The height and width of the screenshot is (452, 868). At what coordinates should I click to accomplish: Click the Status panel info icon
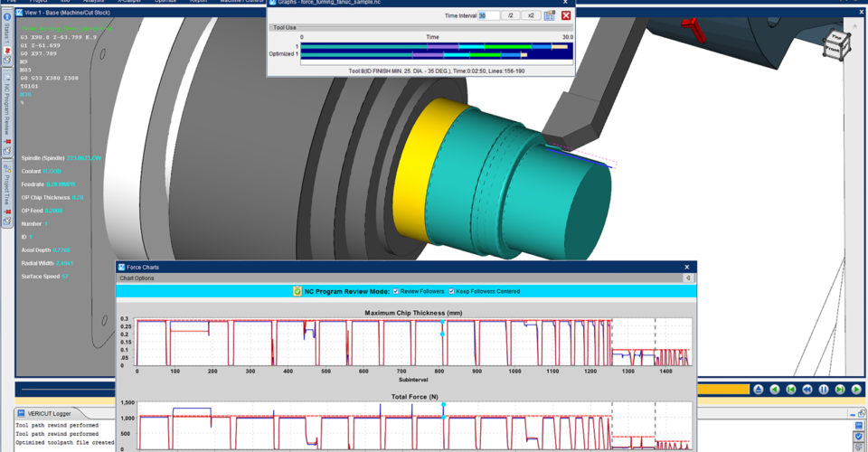click(7, 17)
